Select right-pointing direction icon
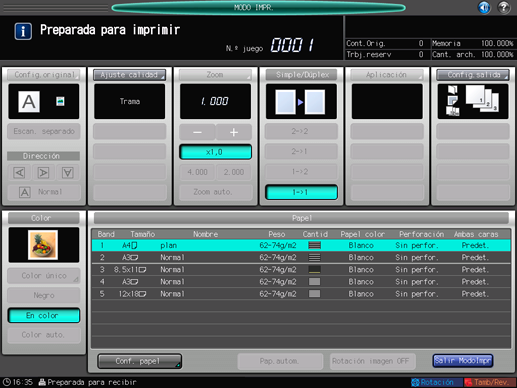The height and width of the screenshot is (388, 517). (43, 173)
